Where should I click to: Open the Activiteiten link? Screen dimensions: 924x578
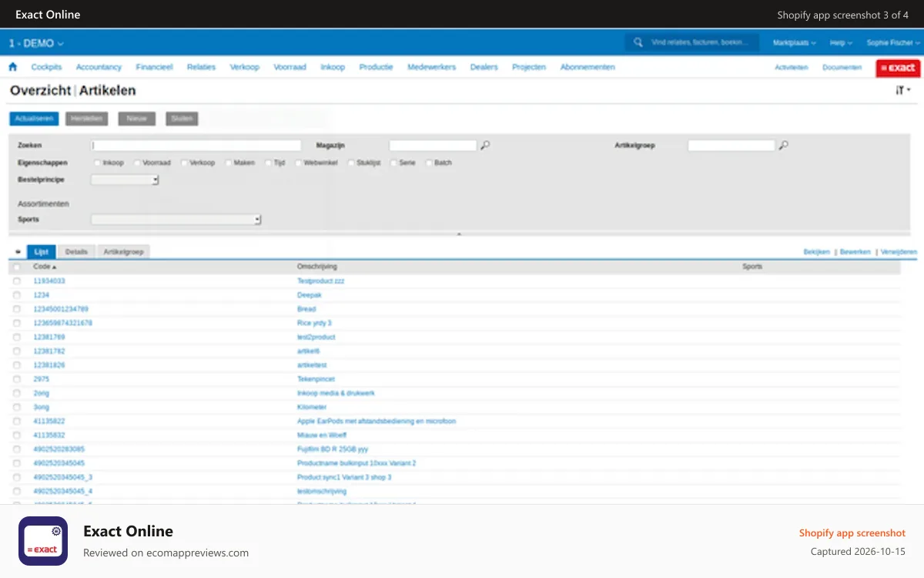[x=791, y=68]
